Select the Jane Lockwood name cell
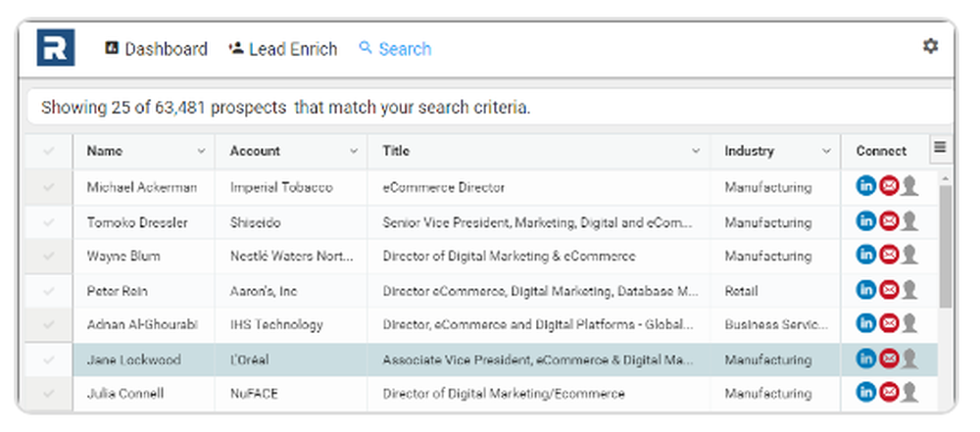980x432 pixels. [144, 360]
